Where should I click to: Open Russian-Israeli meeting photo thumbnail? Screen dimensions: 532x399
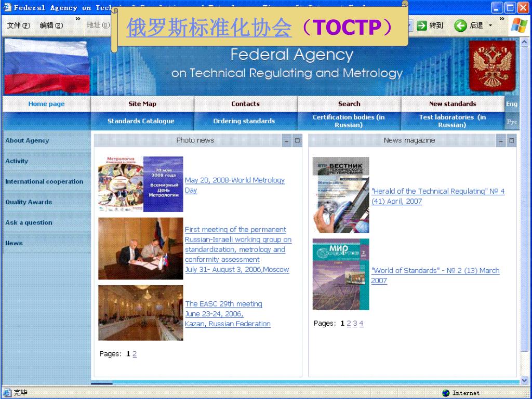[x=141, y=248]
